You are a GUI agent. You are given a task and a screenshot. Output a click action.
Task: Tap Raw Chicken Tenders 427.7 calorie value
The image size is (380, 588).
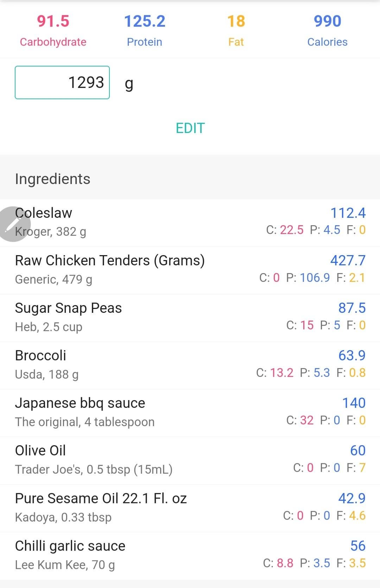[348, 261]
